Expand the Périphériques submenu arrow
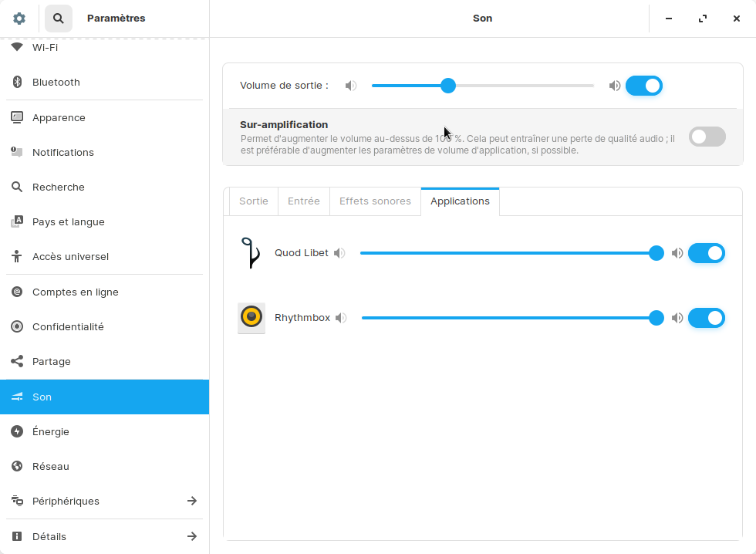This screenshot has height=554, width=756. tap(192, 502)
